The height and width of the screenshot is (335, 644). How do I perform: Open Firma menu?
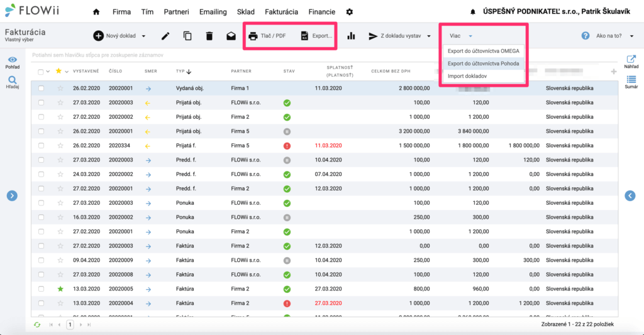coord(121,12)
